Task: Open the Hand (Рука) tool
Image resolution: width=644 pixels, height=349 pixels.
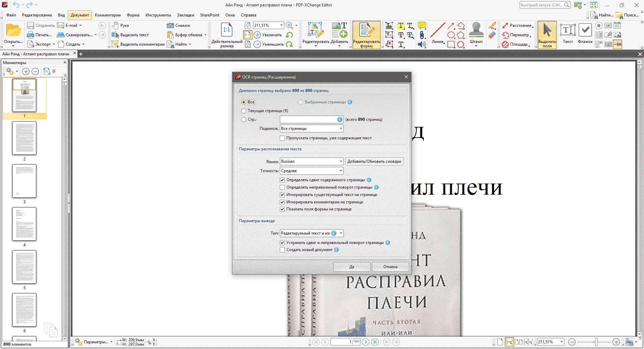Action: (120, 26)
